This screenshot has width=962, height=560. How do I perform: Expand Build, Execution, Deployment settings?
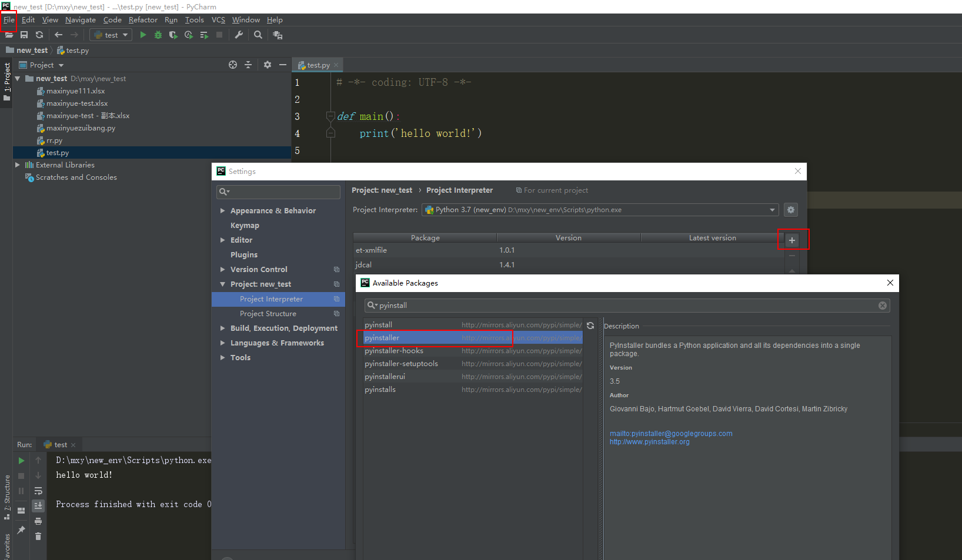point(223,328)
